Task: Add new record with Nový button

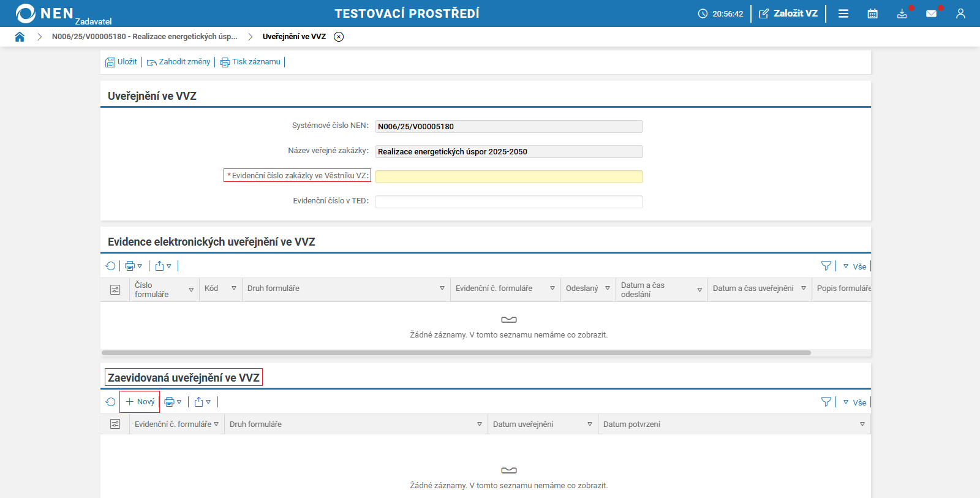Action: (140, 402)
